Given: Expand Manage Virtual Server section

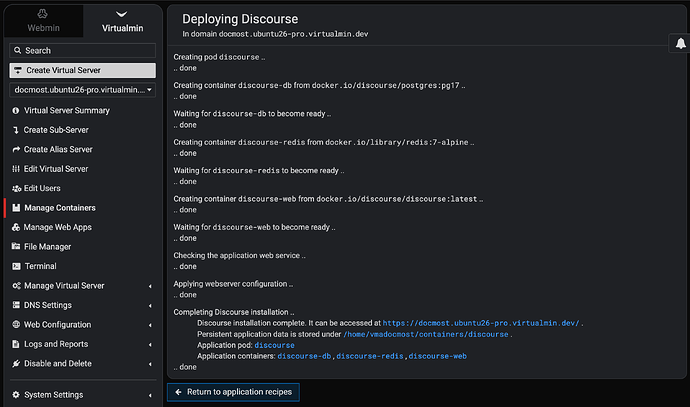Looking at the screenshot, I should [82, 286].
